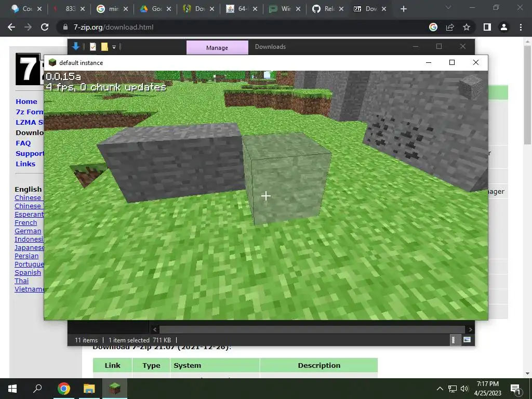Open network status tray icon
Image resolution: width=532 pixels, height=399 pixels.
click(x=453, y=389)
